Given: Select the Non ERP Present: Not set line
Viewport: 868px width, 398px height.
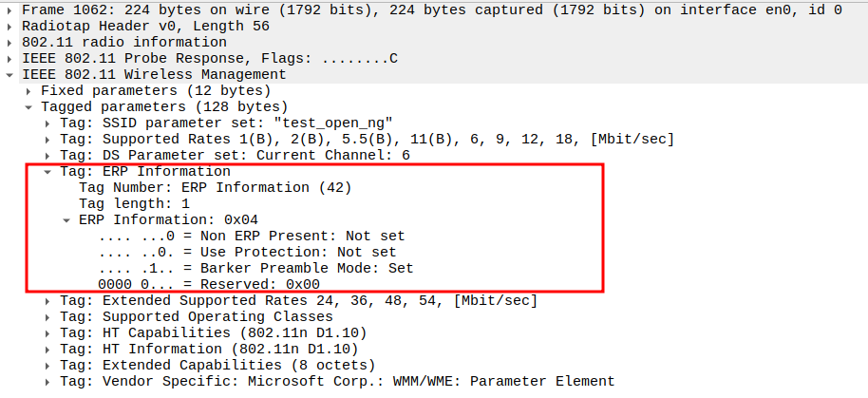Looking at the screenshot, I should (x=251, y=237).
